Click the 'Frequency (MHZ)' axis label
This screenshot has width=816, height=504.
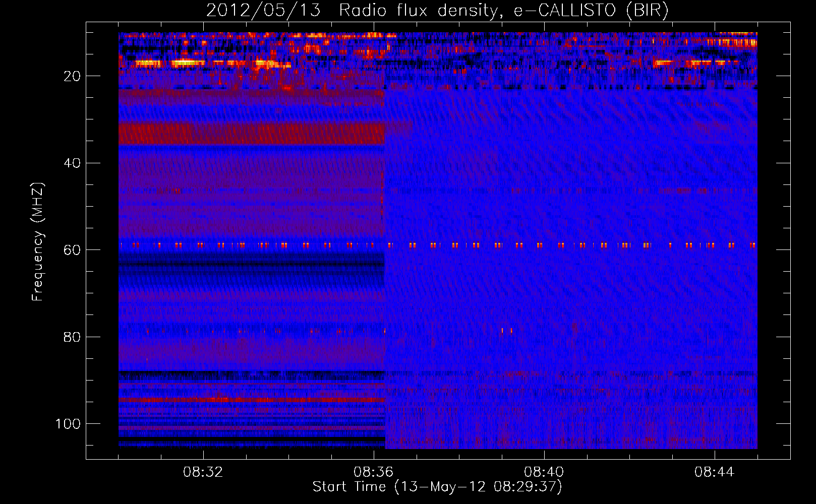pos(38,241)
